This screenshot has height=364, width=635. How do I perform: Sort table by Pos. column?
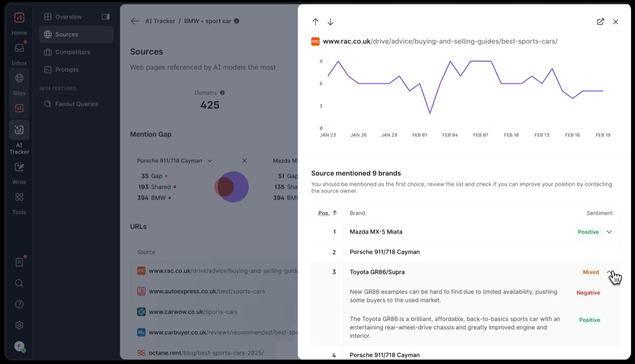coord(328,213)
